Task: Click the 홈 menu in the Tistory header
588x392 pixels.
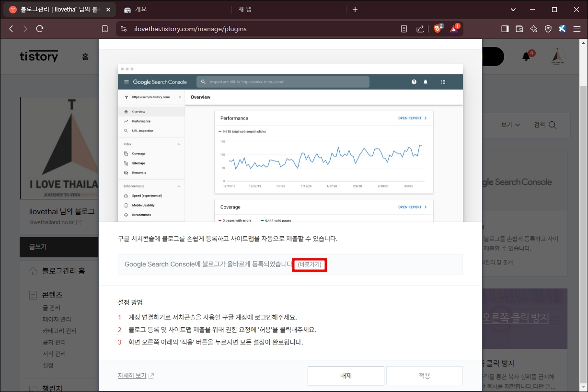Action: (x=85, y=57)
